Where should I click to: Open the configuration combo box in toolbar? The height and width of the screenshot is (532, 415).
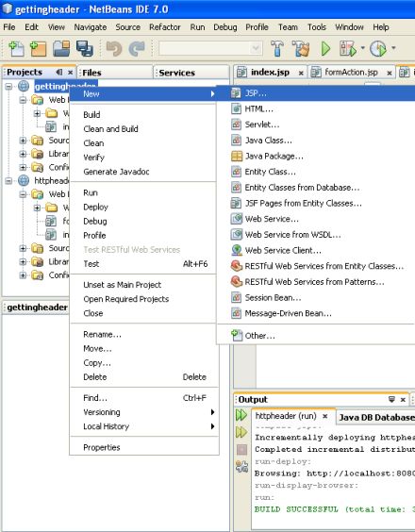(x=210, y=48)
